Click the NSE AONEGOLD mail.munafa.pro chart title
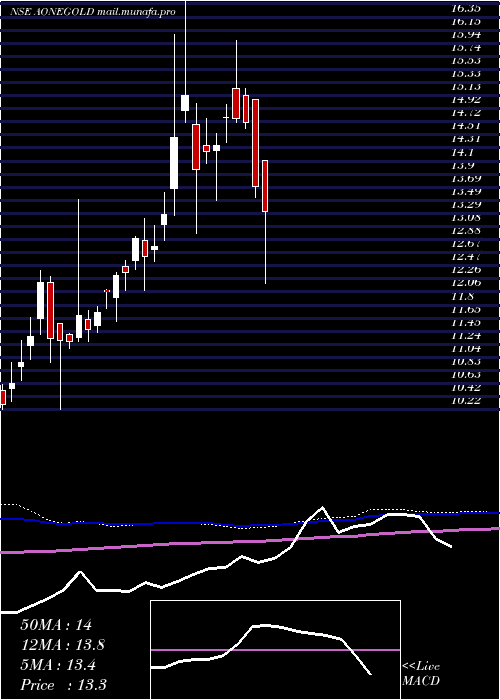 (x=92, y=12)
